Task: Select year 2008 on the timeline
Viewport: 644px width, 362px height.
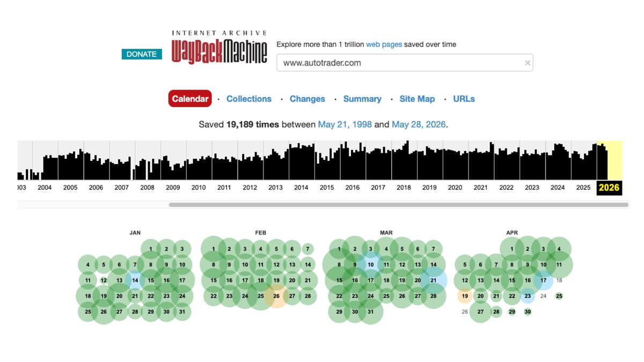Action: click(147, 187)
